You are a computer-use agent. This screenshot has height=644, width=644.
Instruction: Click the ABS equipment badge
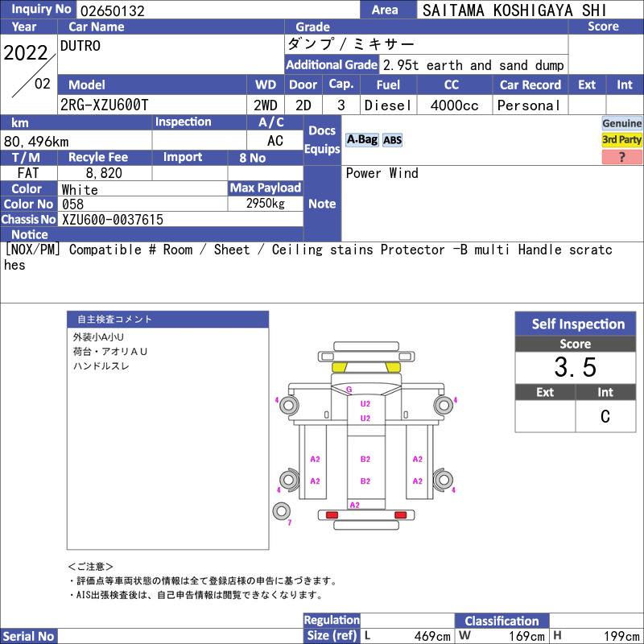tap(392, 140)
